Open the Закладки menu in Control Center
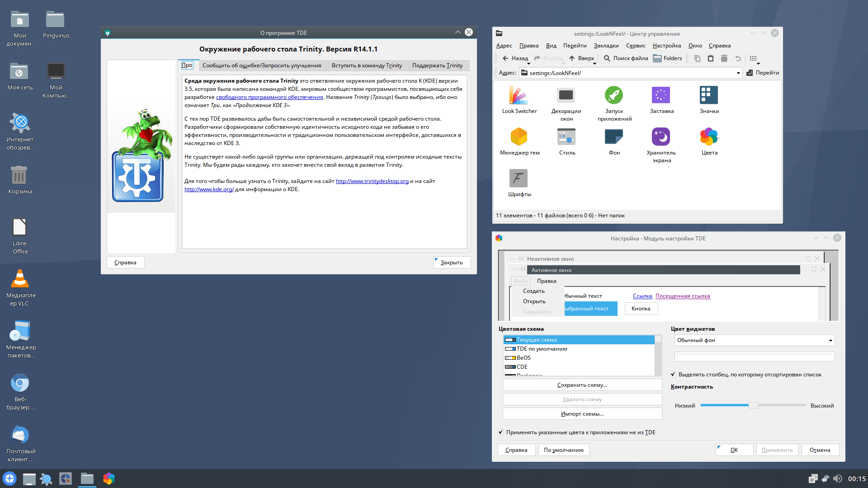This screenshot has height=488, width=868. (x=606, y=46)
